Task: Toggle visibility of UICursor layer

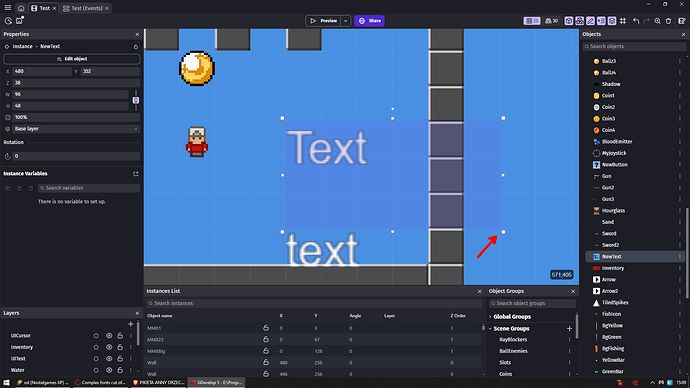Action: (x=109, y=336)
